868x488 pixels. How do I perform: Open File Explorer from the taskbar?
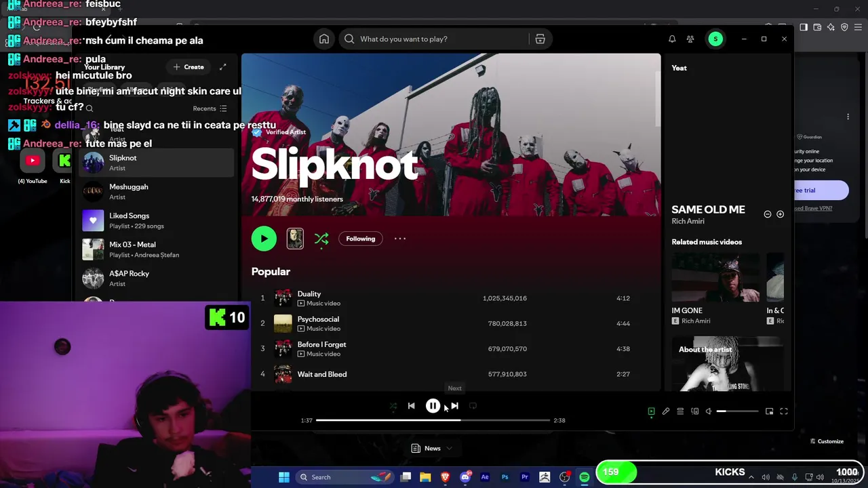425,477
